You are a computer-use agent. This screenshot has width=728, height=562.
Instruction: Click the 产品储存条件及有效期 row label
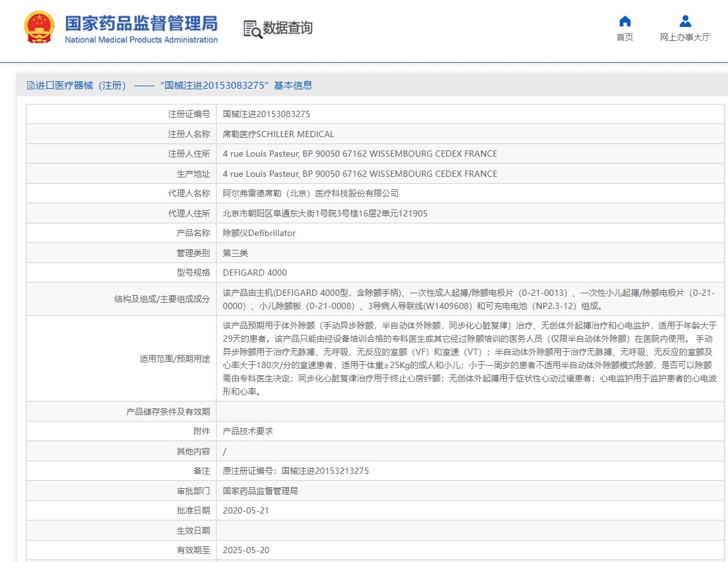(x=168, y=412)
